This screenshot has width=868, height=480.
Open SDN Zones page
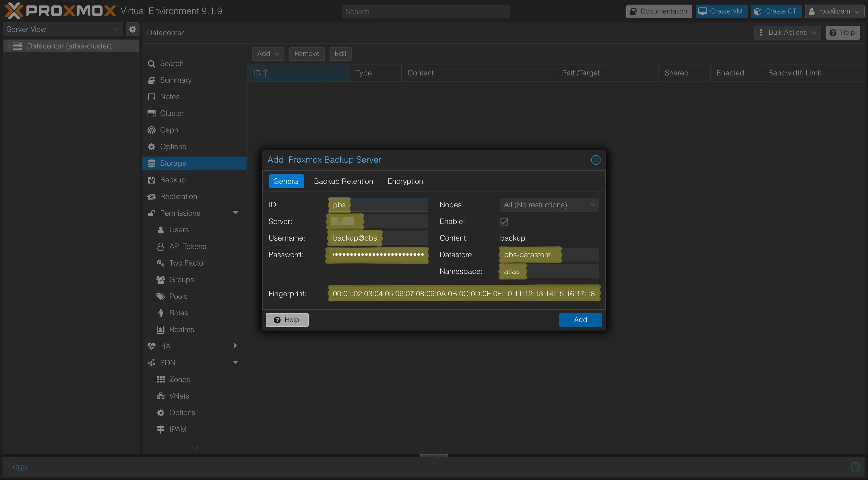pos(194,379)
